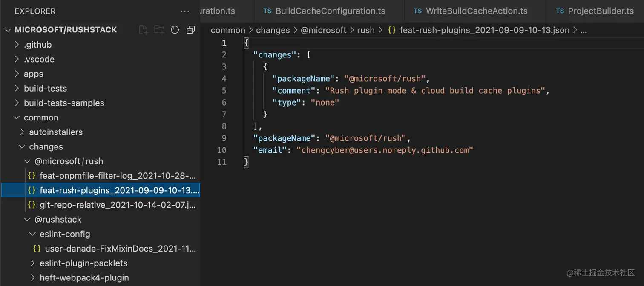Collapse the @rushstack folder
Viewport: 644px width, 286px height.
[27, 220]
